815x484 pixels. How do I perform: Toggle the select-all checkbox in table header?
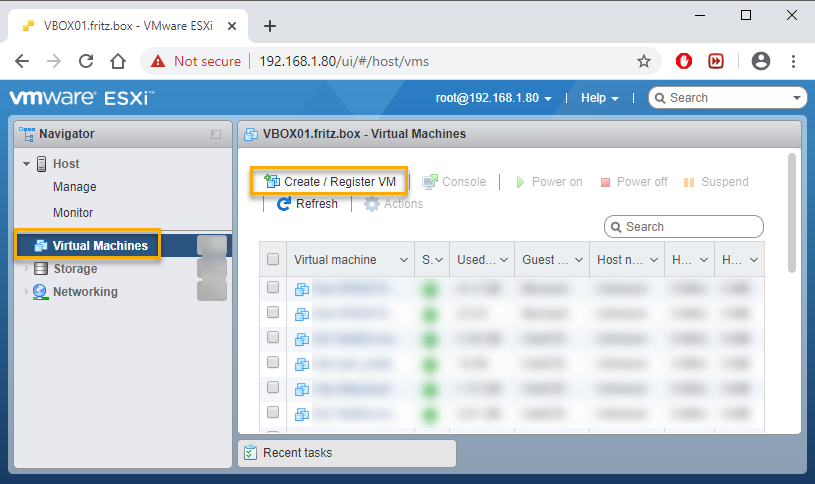[x=273, y=259]
